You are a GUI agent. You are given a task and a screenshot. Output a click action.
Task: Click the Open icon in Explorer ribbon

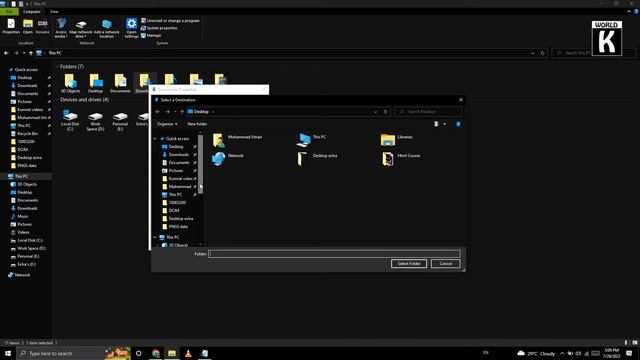(28, 27)
